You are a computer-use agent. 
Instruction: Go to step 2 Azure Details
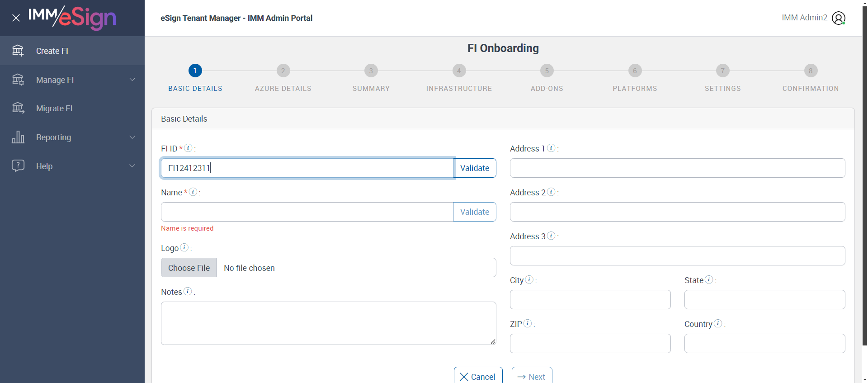coord(283,71)
